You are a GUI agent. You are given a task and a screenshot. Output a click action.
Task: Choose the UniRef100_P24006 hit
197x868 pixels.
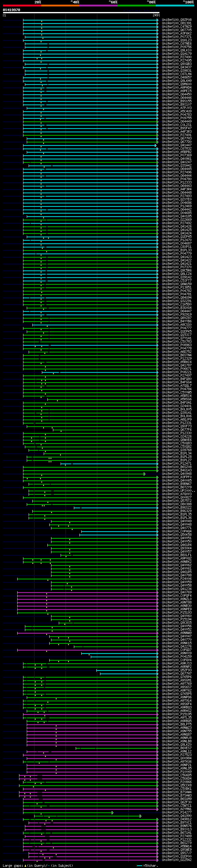tap(177, 578)
